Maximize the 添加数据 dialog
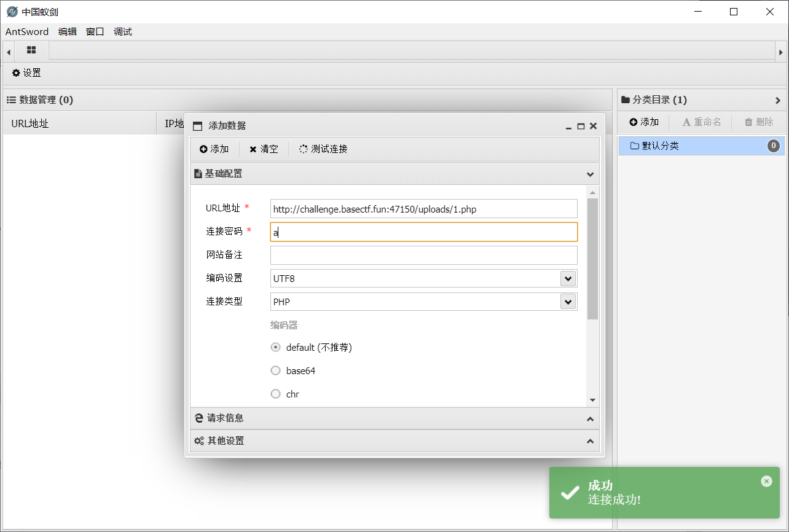789x532 pixels. pyautogui.click(x=581, y=127)
